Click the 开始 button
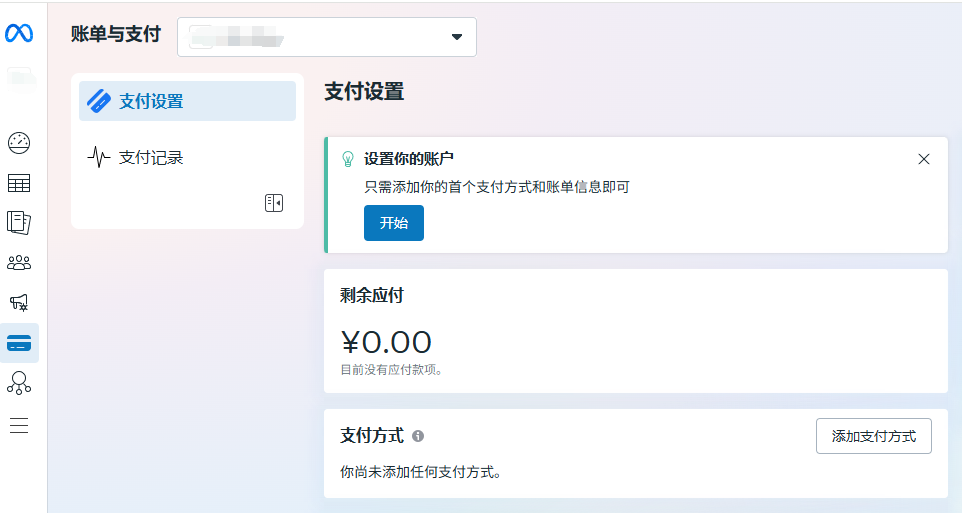 pyautogui.click(x=393, y=223)
